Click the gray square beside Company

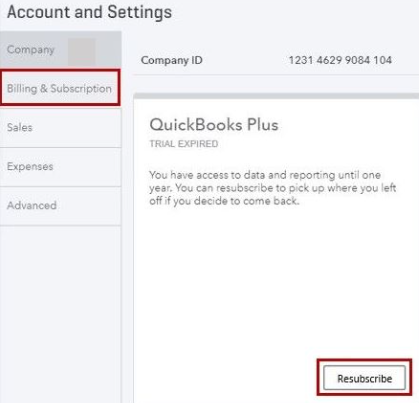82,52
